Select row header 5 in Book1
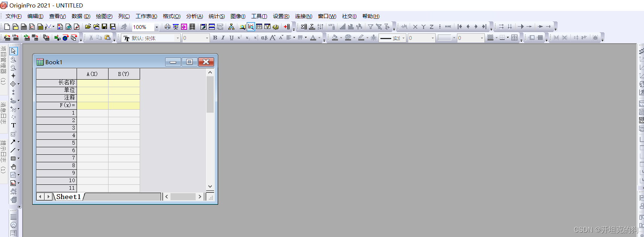Screen dimensions: 644x237 tap(56, 143)
